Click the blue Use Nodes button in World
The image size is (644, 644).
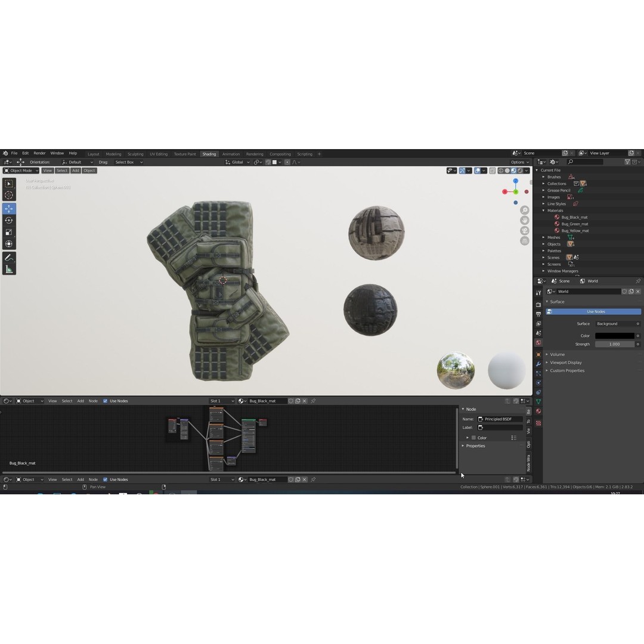pos(593,312)
